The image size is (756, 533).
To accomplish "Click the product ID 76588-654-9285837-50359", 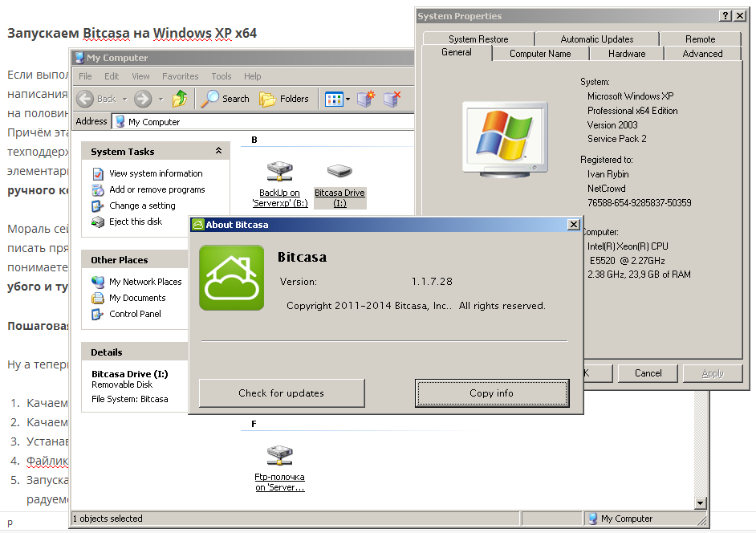I will 640,203.
